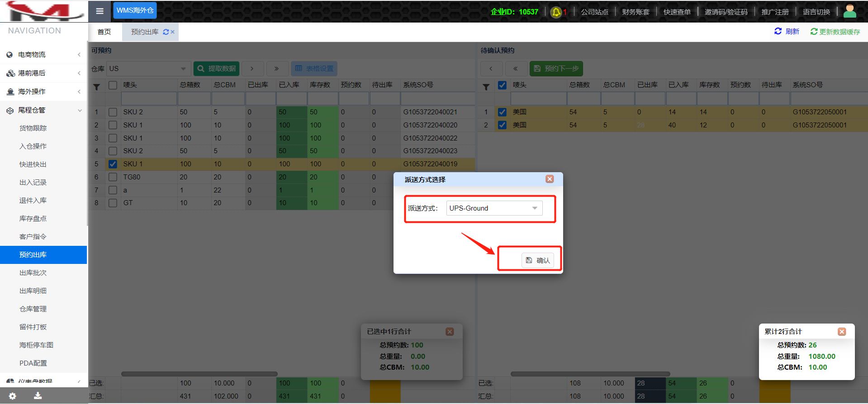Viewport: 868px width, 404px height.
Task: Click the filter funnel icon in 待确认预约 table
Action: 486,87
